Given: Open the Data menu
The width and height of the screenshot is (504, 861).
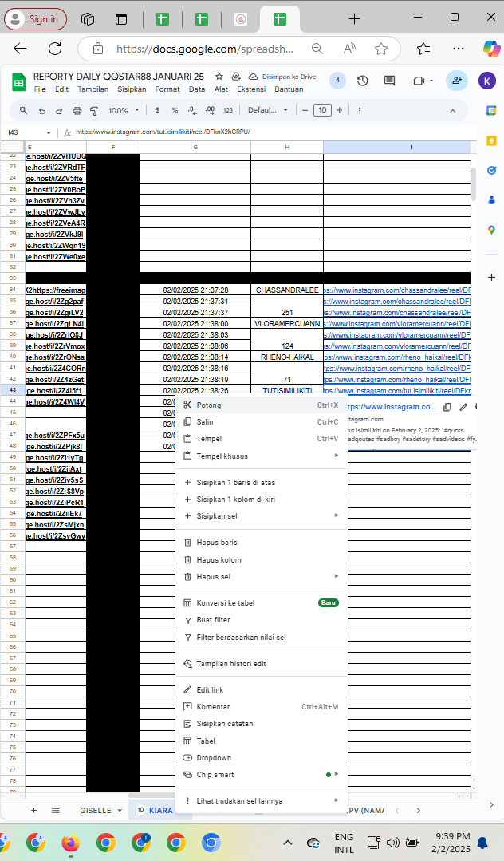Looking at the screenshot, I should 197,89.
